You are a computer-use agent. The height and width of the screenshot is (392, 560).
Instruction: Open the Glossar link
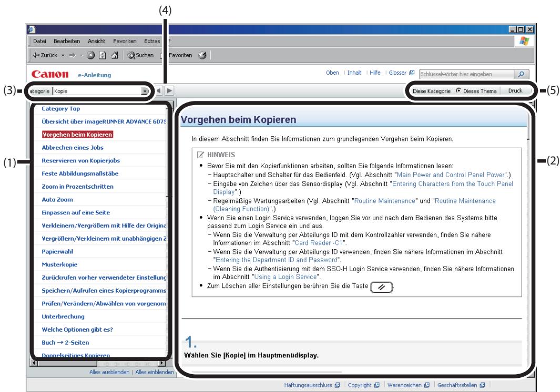(x=398, y=73)
